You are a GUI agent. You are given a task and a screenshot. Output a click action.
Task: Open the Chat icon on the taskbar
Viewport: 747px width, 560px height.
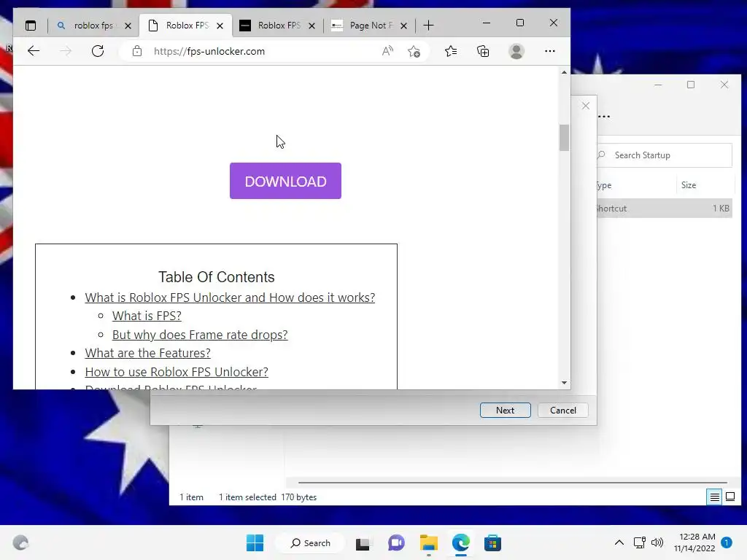click(x=396, y=542)
